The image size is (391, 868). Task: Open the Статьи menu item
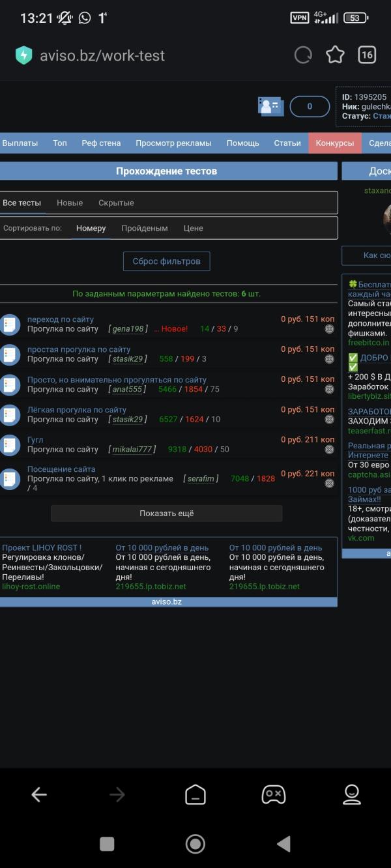point(287,143)
